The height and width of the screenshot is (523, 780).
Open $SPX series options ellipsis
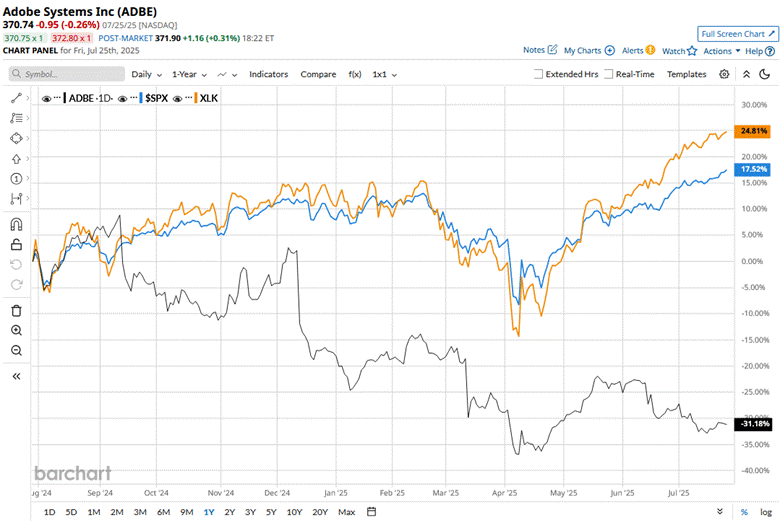pyautogui.click(x=133, y=98)
